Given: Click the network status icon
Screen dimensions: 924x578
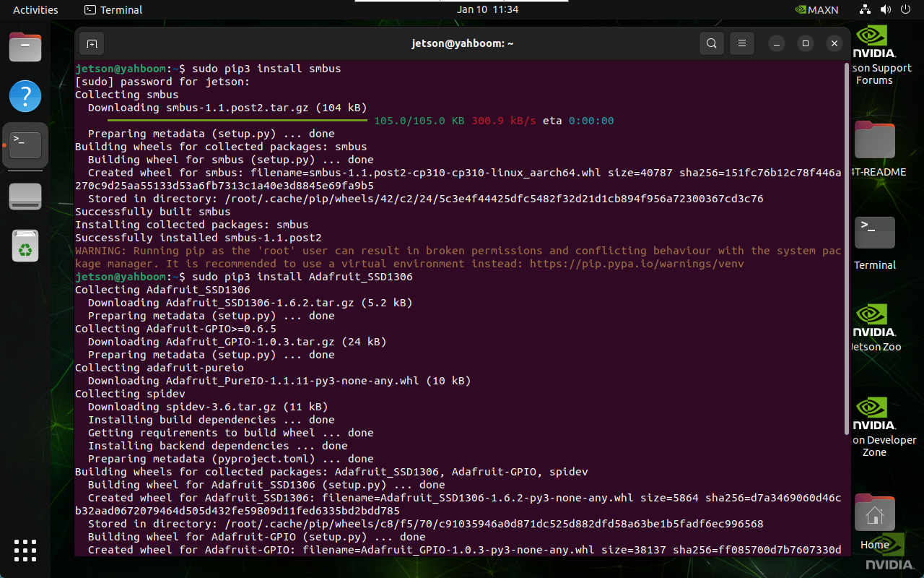Looking at the screenshot, I should pyautogui.click(x=866, y=10).
